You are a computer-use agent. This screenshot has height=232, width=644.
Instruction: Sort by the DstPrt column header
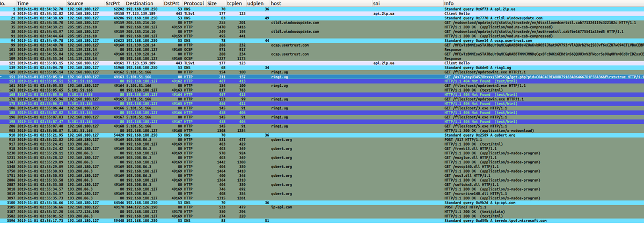172,3
